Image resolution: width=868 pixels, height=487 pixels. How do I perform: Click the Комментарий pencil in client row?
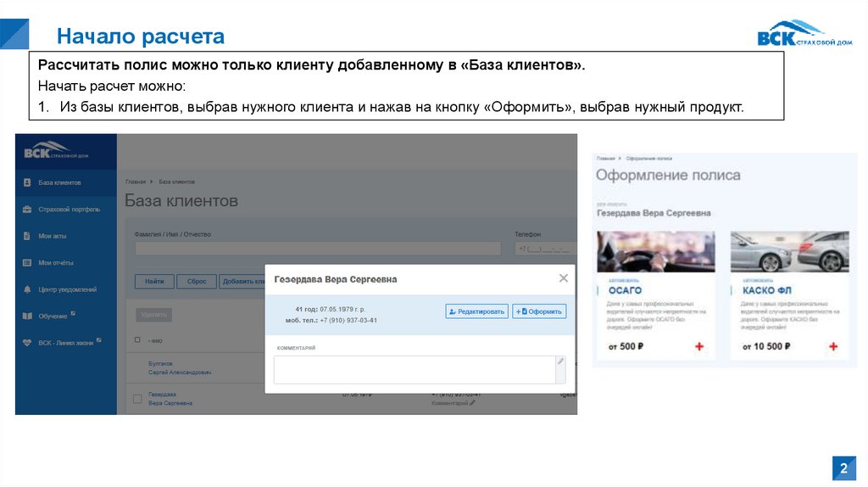(x=472, y=403)
